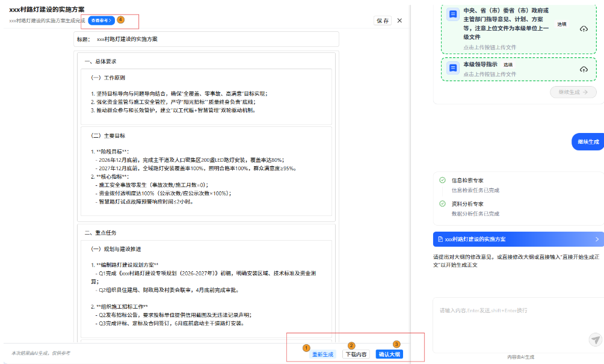Viewport: 604px width, 364px height.
Task: Confirm outline with 确认大纲 button
Action: pyautogui.click(x=389, y=354)
